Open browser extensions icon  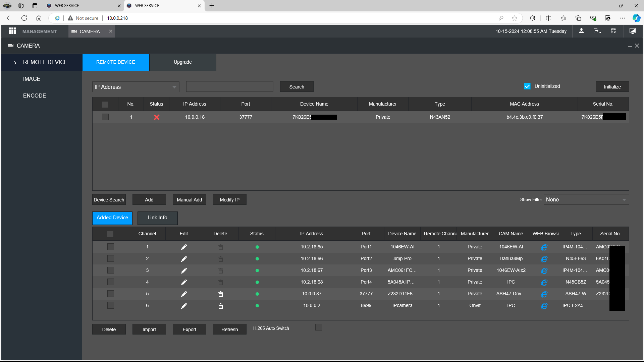[532, 18]
